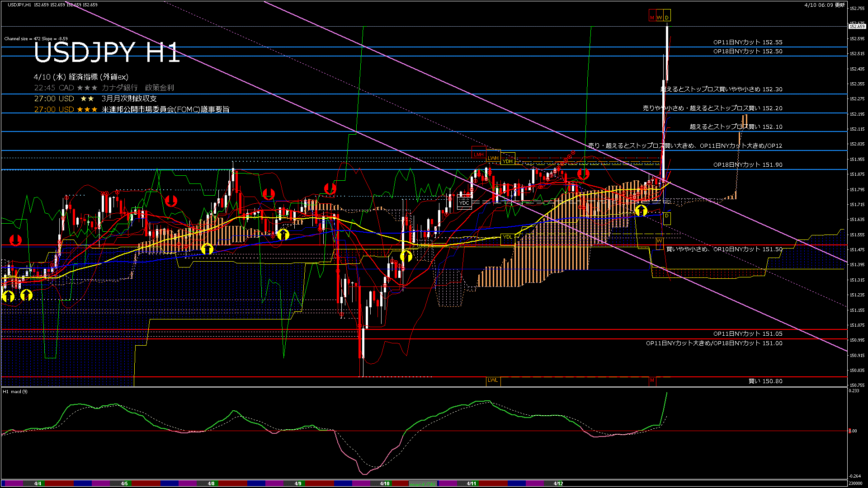Select the current price tag 152.659
Screen dimensions: 868x488
pyautogui.click(x=857, y=27)
